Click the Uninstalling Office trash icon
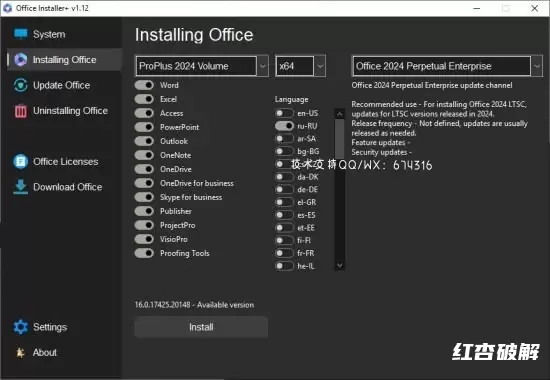The height and width of the screenshot is (380, 550). tap(21, 111)
